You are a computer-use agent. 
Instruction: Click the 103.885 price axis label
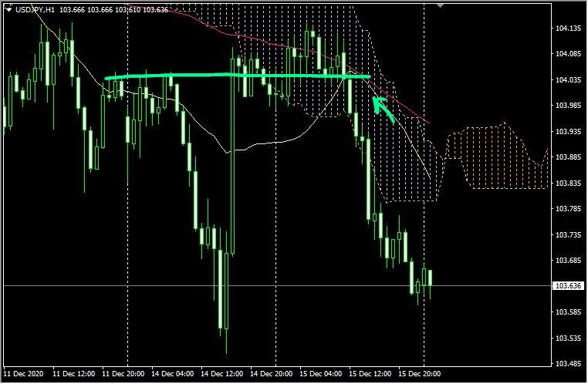pos(568,157)
